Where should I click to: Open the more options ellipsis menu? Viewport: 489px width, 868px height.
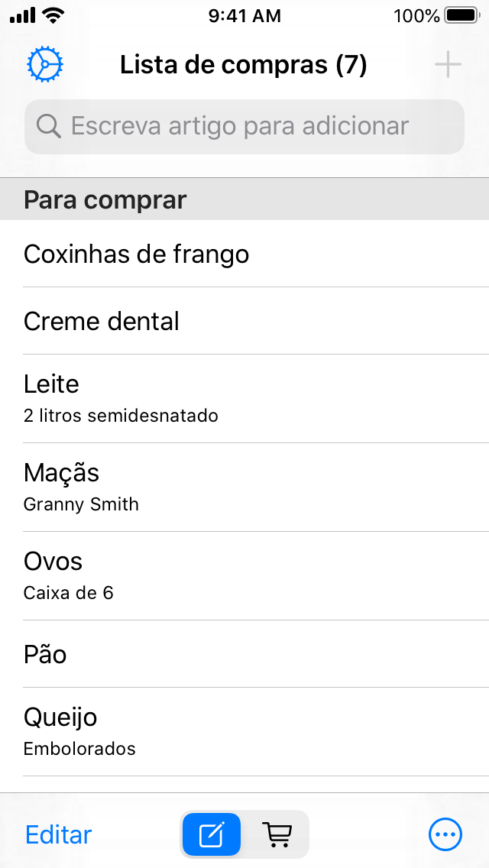pyautogui.click(x=445, y=834)
